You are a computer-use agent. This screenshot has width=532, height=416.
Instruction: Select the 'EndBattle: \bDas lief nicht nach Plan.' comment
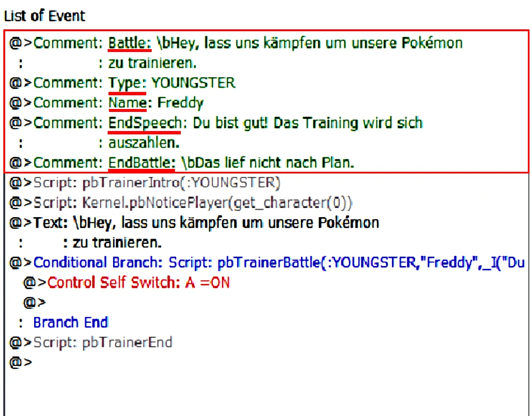pos(182,163)
